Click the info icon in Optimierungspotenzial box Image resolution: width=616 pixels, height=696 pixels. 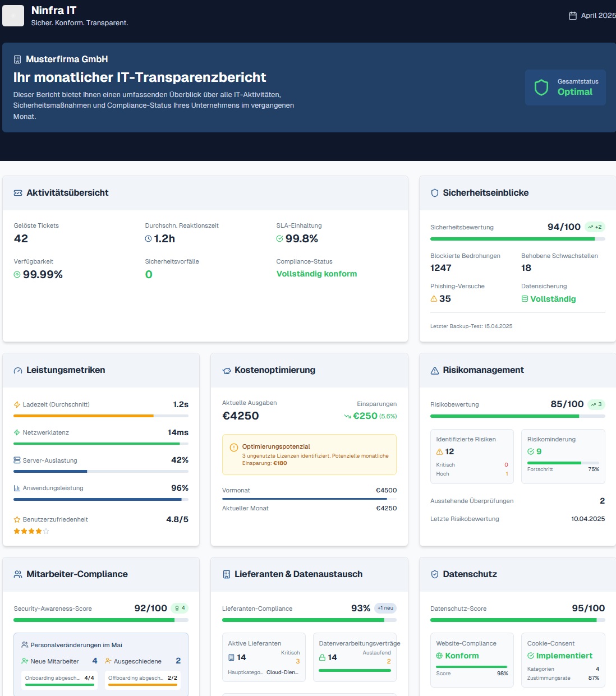pyautogui.click(x=234, y=448)
